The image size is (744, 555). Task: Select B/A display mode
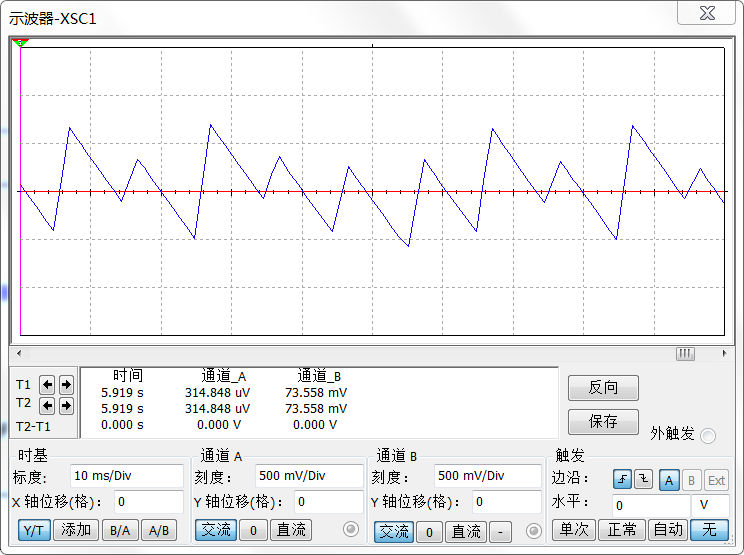click(x=120, y=530)
